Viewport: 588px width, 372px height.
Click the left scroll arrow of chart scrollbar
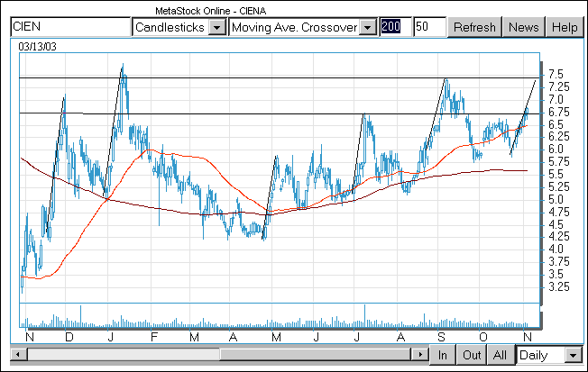click(x=18, y=354)
